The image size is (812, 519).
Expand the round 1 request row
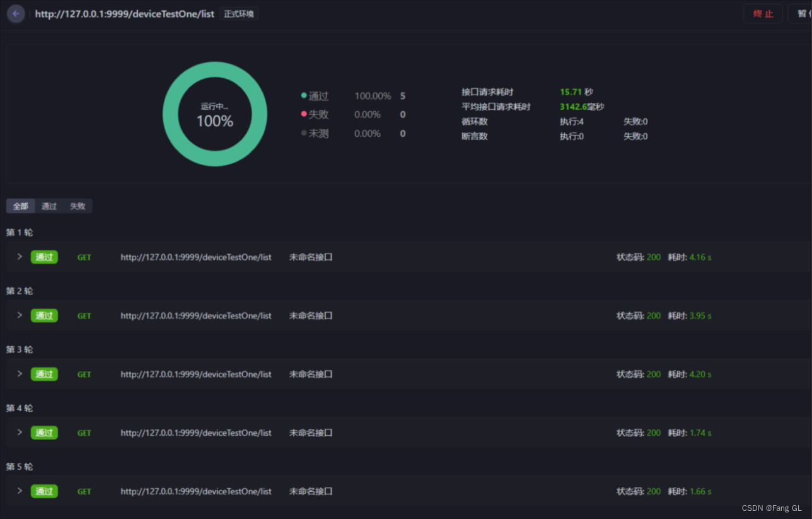pos(20,257)
